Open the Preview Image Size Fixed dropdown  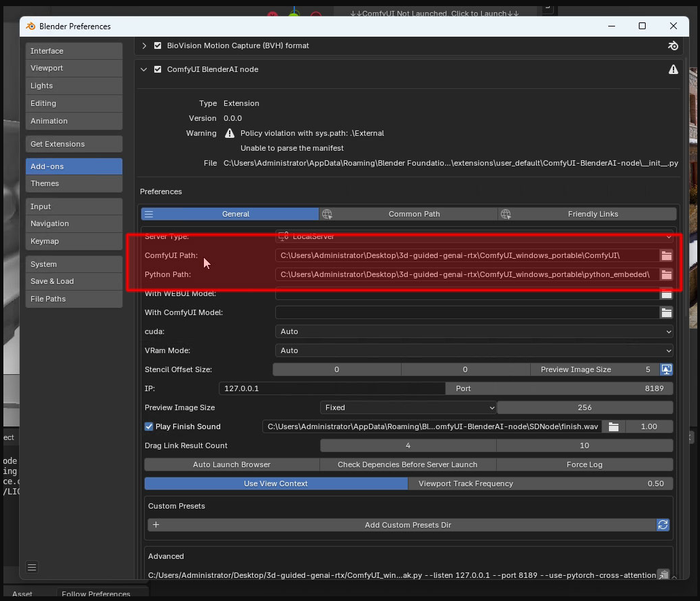pyautogui.click(x=408, y=407)
